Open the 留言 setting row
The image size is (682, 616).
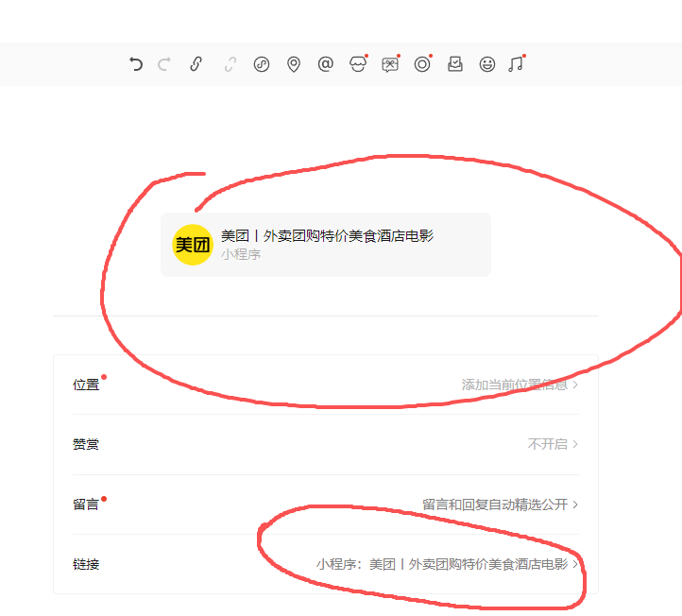click(x=326, y=505)
